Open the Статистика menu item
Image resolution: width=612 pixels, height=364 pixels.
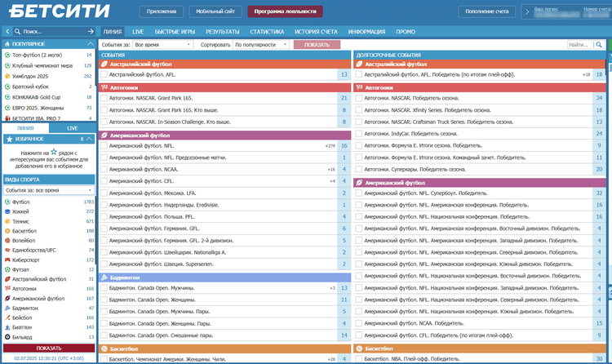pos(267,31)
